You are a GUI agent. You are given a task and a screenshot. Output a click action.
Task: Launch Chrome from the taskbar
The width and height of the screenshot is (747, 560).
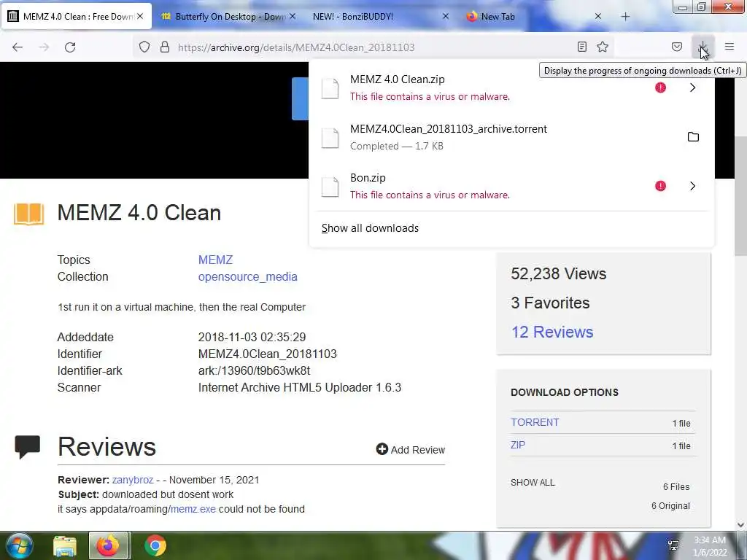155,545
